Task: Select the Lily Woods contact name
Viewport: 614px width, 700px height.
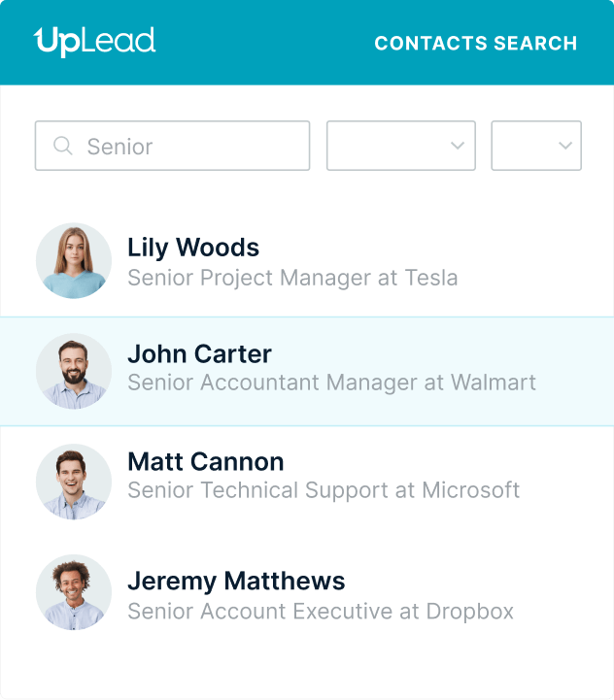Action: (193, 248)
